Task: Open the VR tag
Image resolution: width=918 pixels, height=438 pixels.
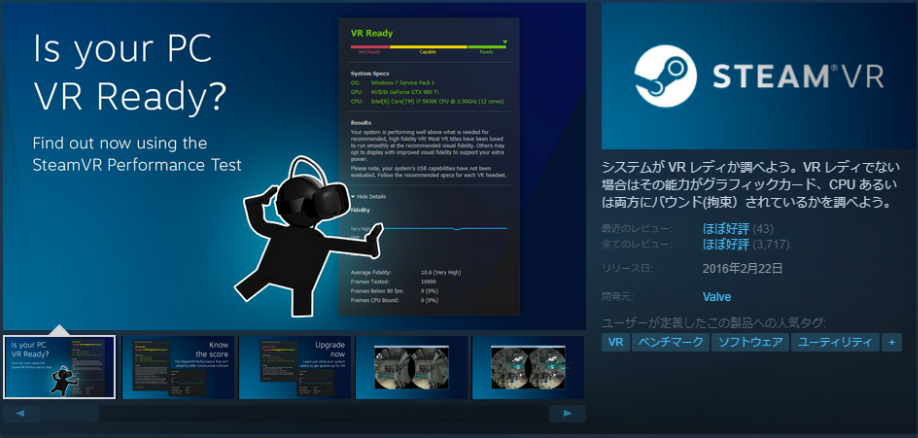Action: [x=616, y=342]
